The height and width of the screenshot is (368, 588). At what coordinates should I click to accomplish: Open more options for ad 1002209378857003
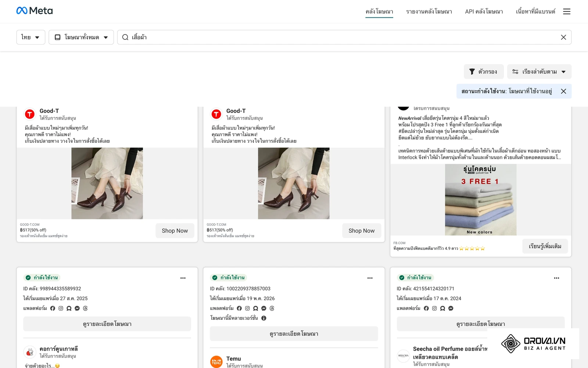(x=370, y=278)
